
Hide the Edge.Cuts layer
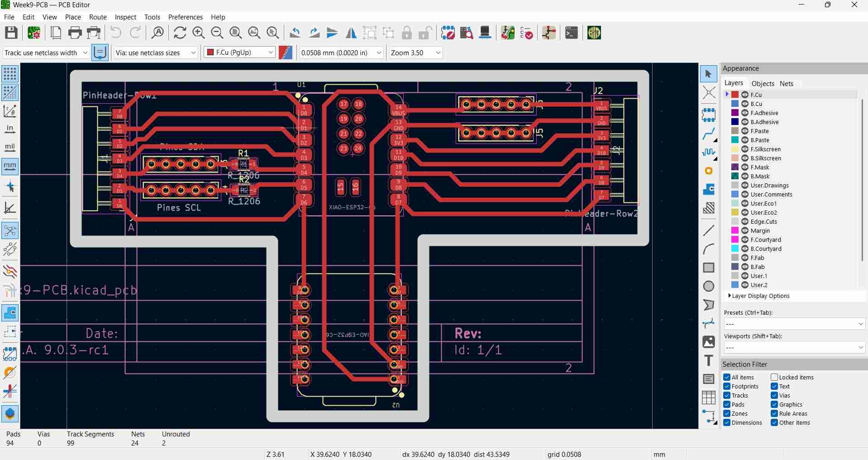pyautogui.click(x=745, y=221)
